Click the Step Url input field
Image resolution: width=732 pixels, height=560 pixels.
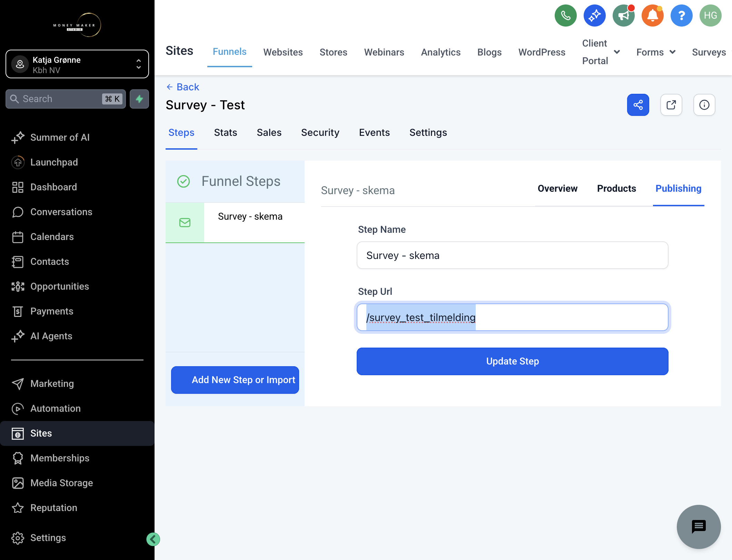point(512,317)
